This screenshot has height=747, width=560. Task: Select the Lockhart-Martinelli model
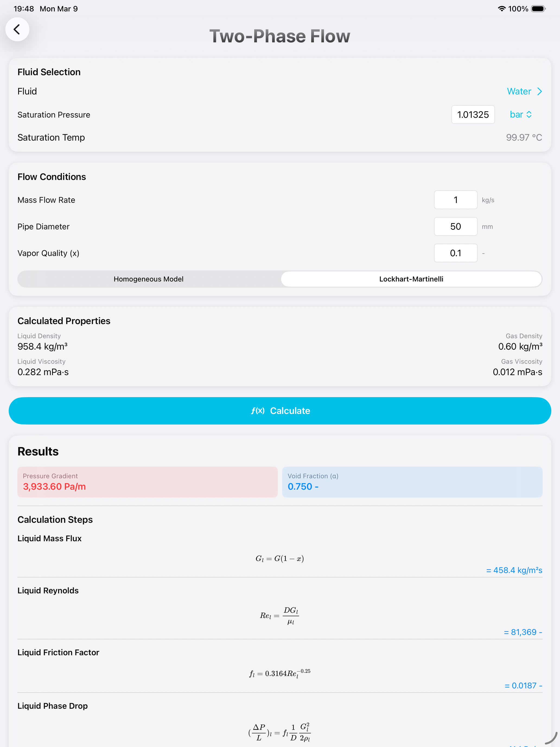(411, 279)
